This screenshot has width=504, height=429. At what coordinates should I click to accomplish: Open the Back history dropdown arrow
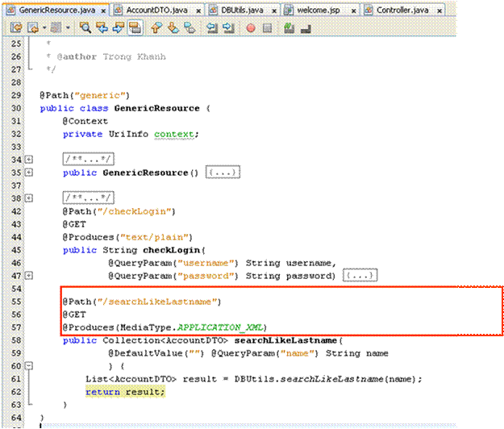[44, 28]
